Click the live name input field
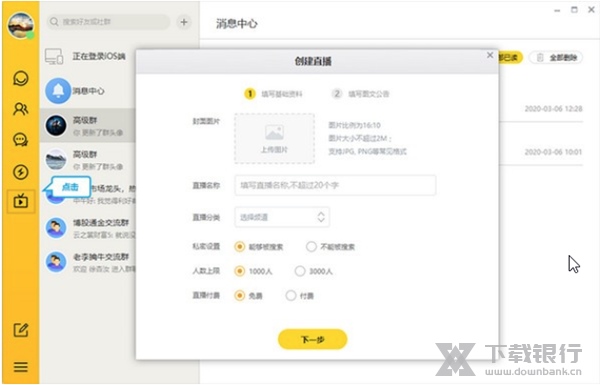Image resolution: width=600 pixels, height=385 pixels. pos(335,185)
